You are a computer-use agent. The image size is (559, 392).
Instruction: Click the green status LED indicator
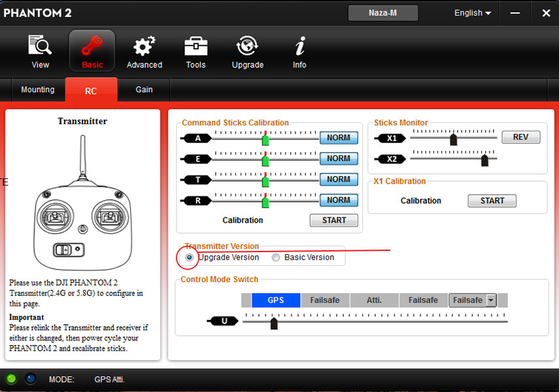tap(11, 378)
